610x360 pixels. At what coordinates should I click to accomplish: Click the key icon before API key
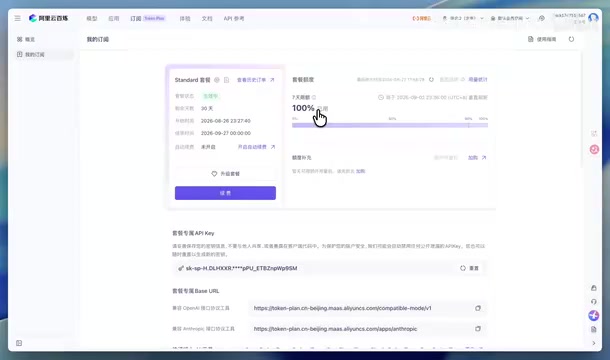click(181, 268)
